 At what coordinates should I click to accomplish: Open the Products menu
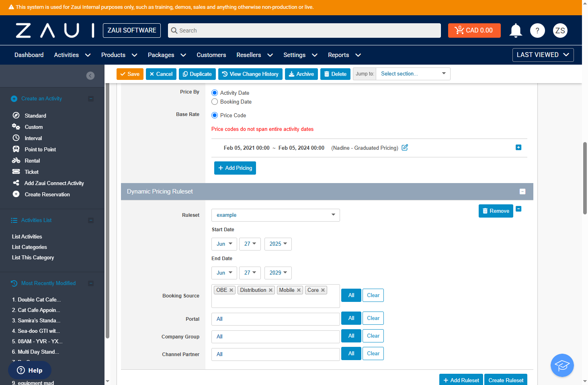(119, 55)
